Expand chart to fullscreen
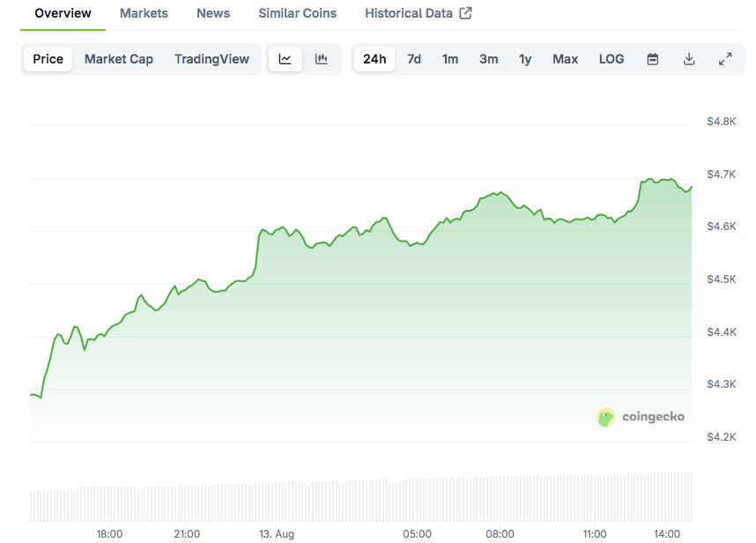This screenshot has height=543, width=756. click(x=725, y=59)
